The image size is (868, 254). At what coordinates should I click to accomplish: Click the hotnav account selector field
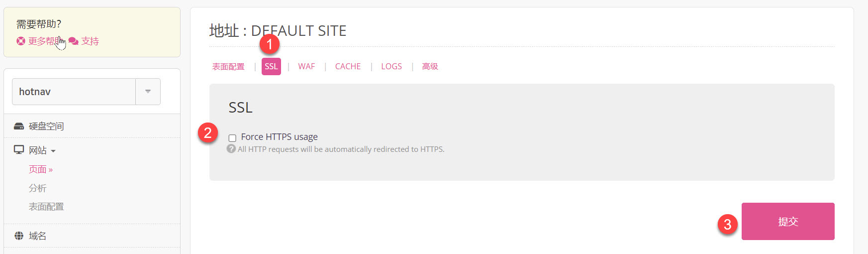click(74, 92)
